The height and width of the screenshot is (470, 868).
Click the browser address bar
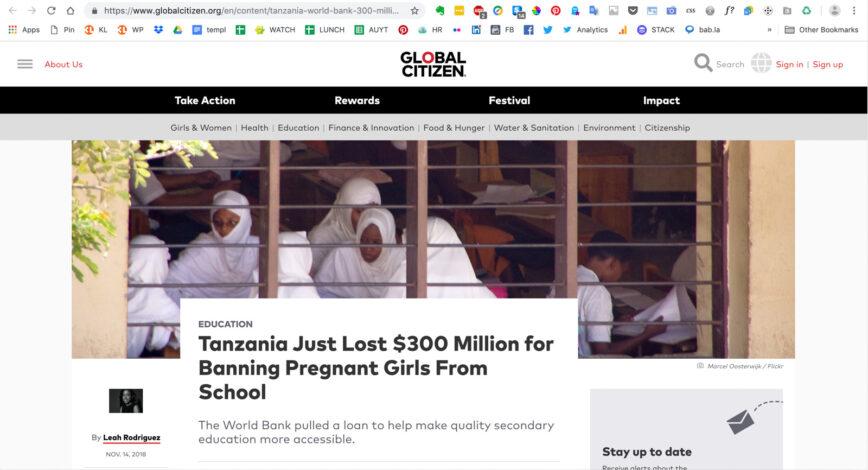click(x=251, y=11)
